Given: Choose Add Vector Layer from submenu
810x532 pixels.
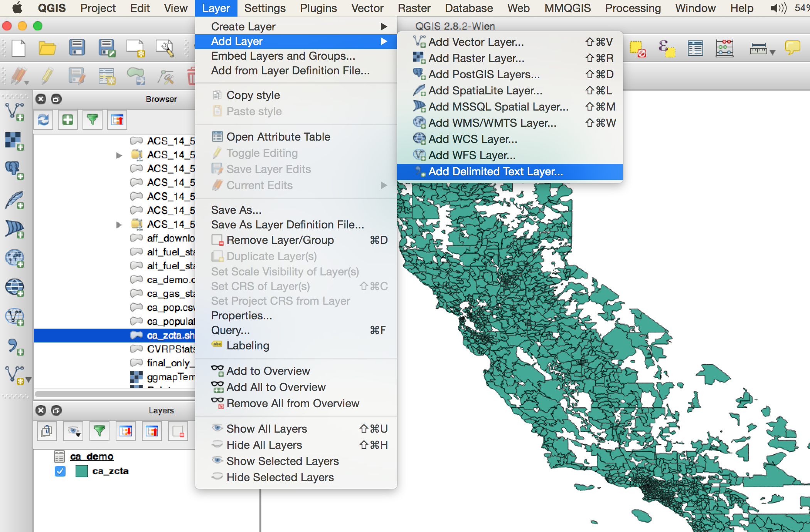Looking at the screenshot, I should (510, 42).
